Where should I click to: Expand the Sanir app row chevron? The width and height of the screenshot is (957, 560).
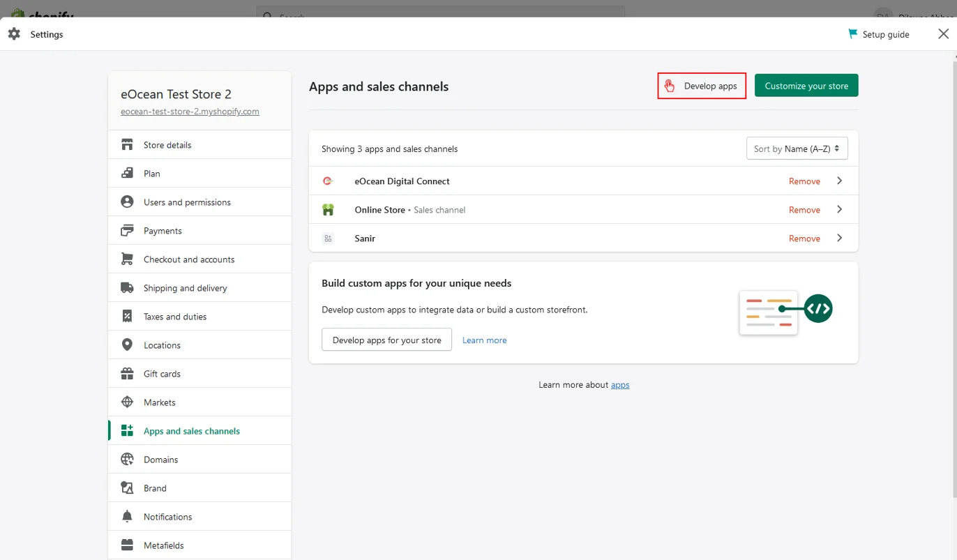839,239
